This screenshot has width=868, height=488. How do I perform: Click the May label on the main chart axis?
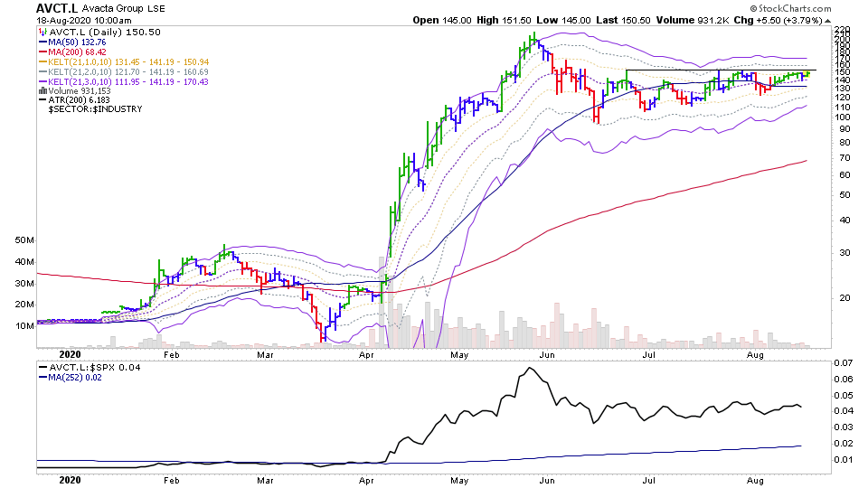[459, 354]
